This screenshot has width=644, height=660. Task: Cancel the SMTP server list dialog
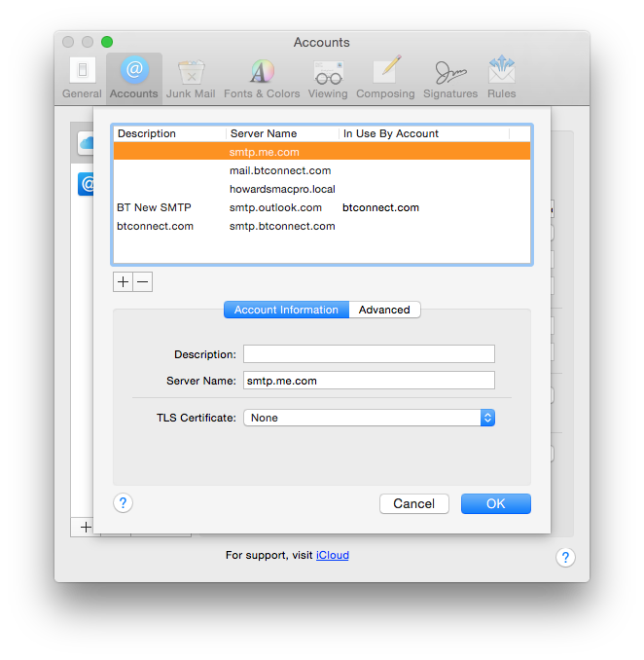(413, 503)
